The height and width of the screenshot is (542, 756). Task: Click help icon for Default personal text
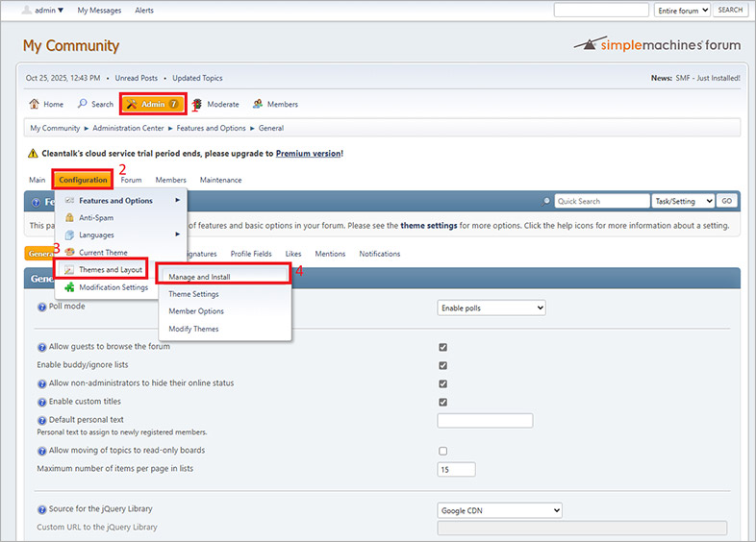[42, 420]
